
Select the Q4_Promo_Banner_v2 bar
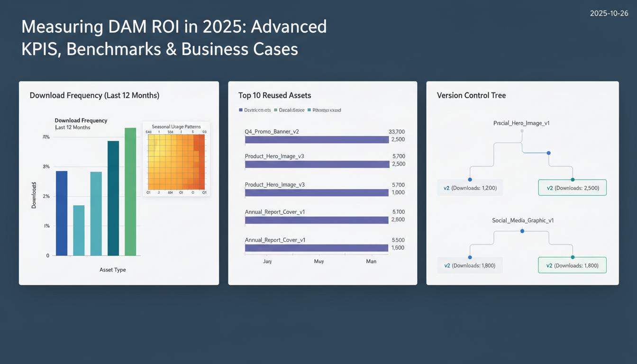(316, 139)
